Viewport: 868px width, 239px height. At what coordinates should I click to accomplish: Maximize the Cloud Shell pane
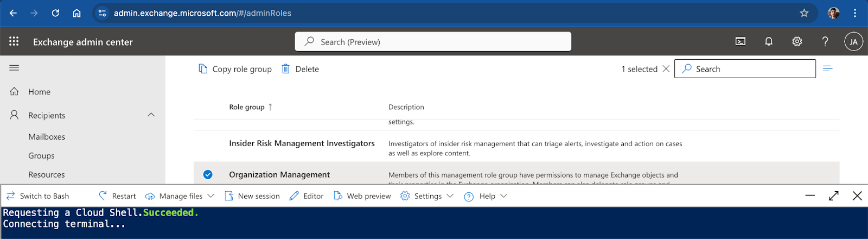pyautogui.click(x=834, y=196)
